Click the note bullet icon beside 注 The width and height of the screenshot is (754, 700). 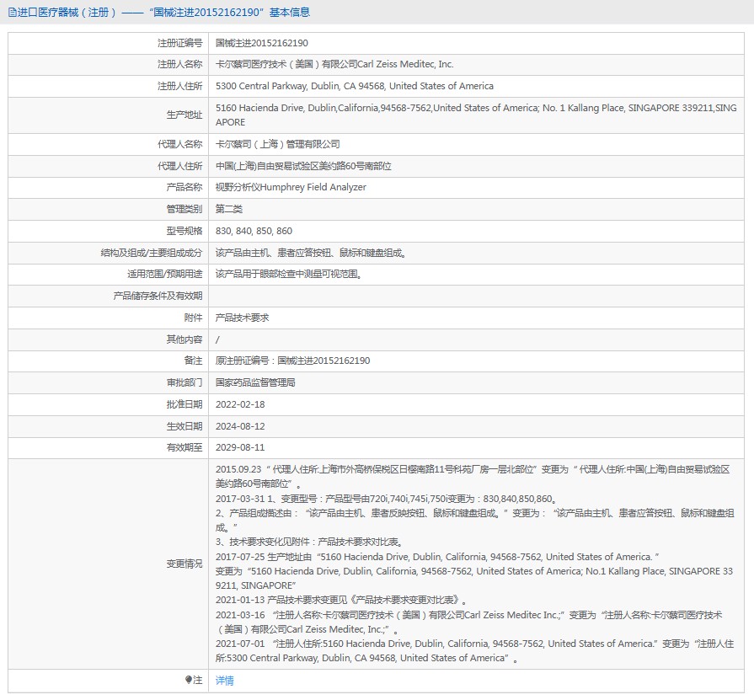click(x=189, y=680)
